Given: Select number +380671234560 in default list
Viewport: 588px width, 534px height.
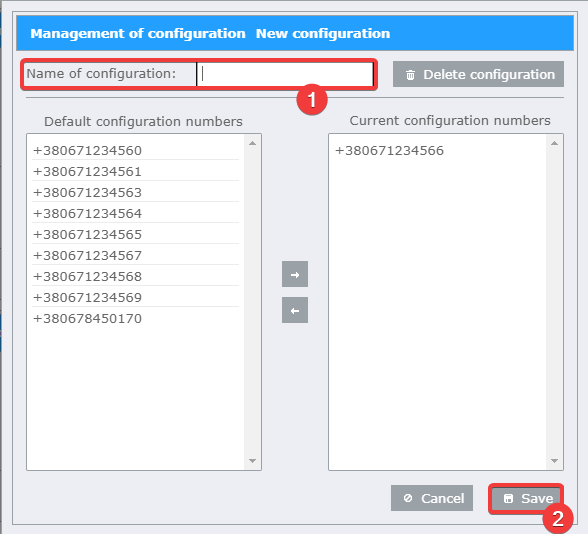Looking at the screenshot, I should point(135,150).
